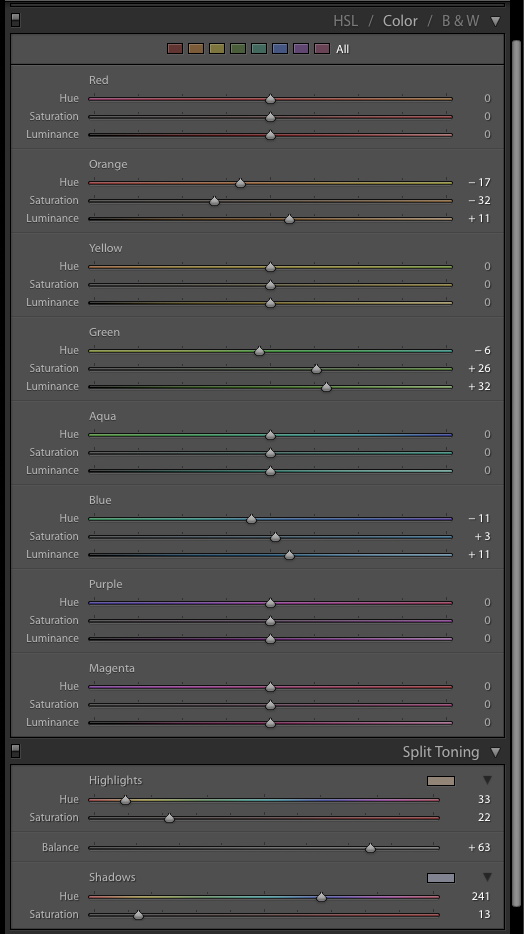The image size is (524, 934).
Task: Click the Balance slider handle
Action: [x=370, y=848]
